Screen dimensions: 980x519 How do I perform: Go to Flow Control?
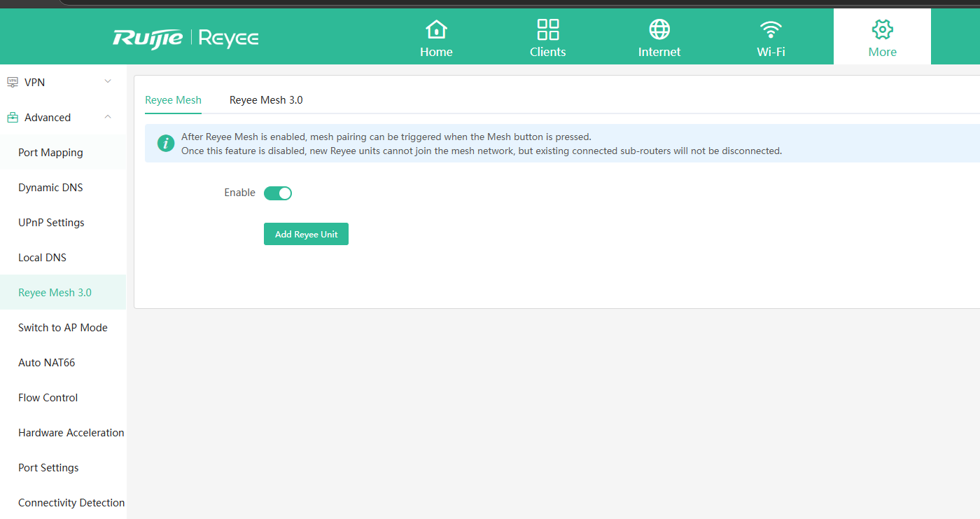coord(63,398)
